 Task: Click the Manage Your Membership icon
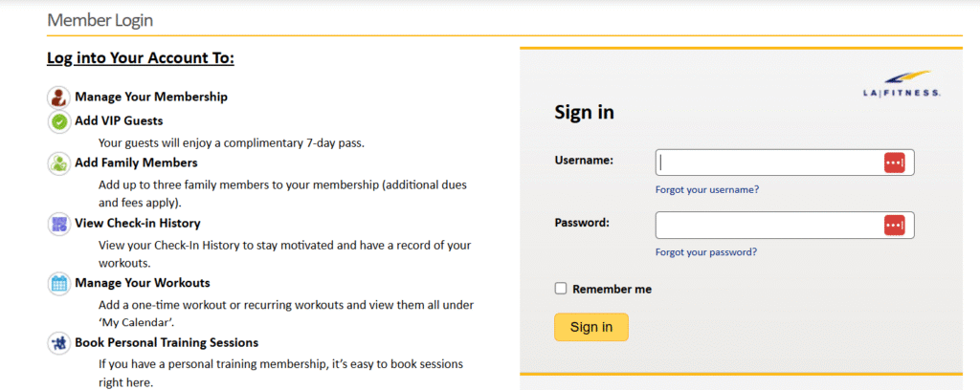click(59, 97)
